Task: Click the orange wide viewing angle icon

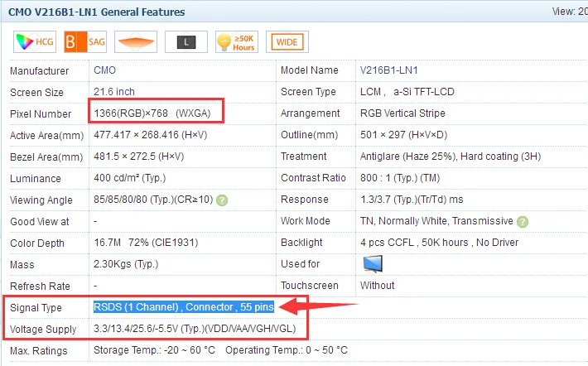Action: (136, 41)
